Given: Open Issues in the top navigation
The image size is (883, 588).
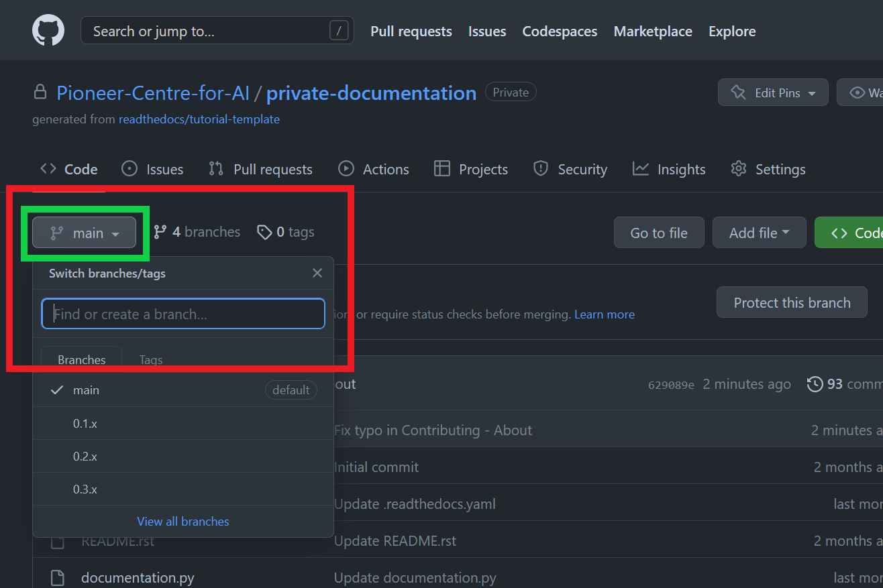Looking at the screenshot, I should pyautogui.click(x=487, y=32).
